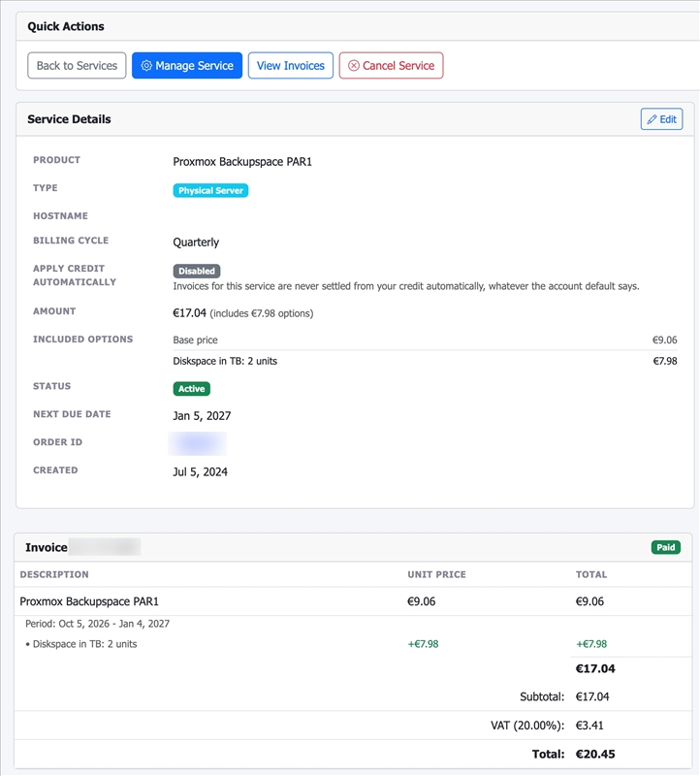Click the Cancel Service button
This screenshot has height=776, width=700.
(391, 65)
